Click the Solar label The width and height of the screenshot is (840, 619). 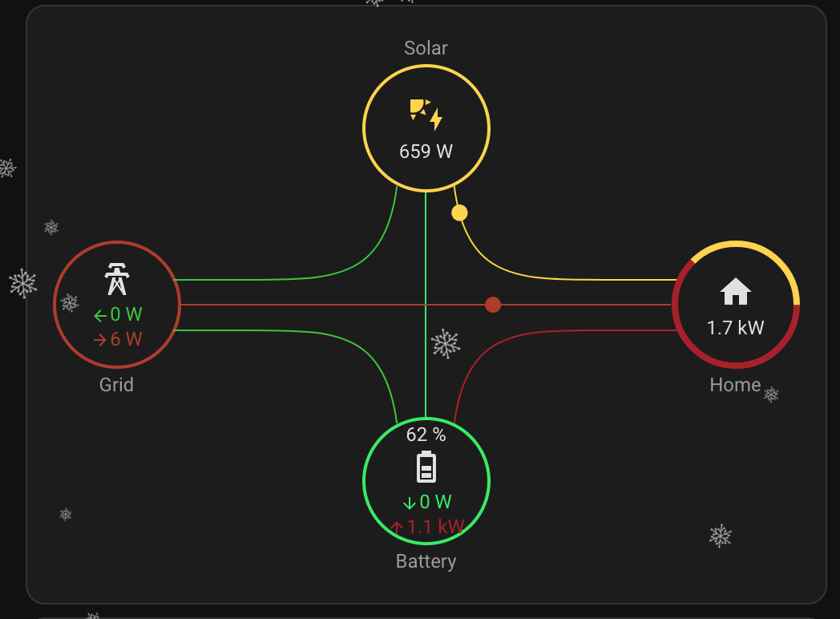tap(426, 48)
